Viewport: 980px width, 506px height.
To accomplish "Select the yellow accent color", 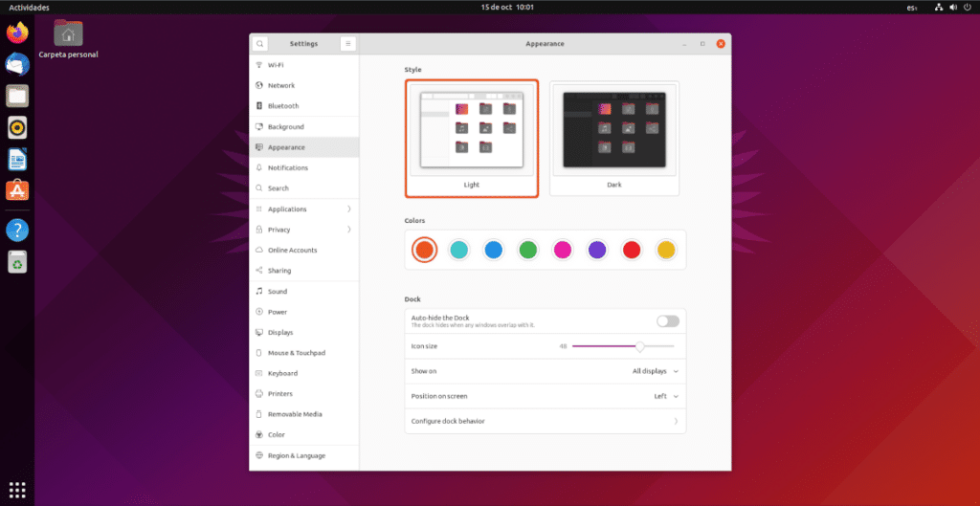I will point(666,250).
